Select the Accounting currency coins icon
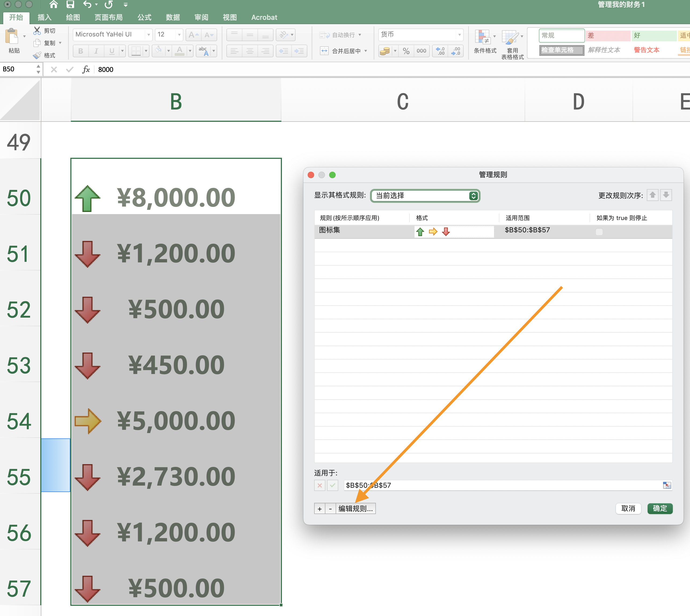 (385, 51)
